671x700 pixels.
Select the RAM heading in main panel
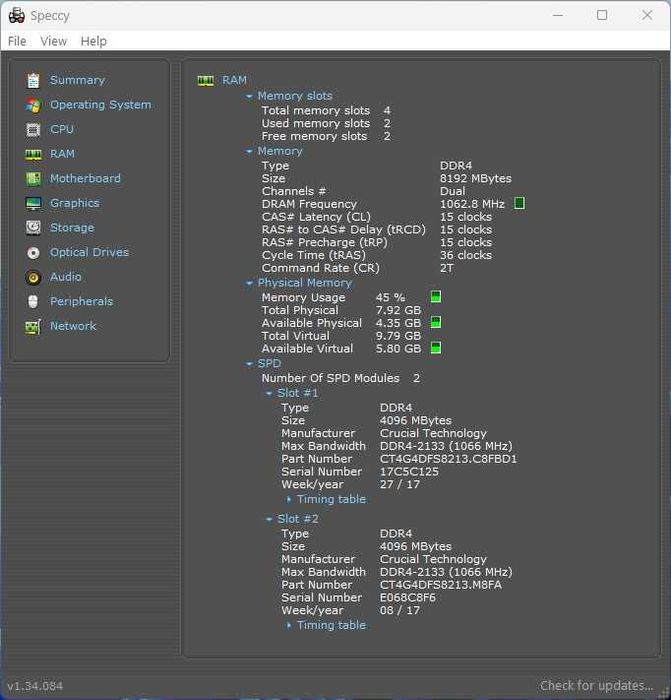point(234,80)
